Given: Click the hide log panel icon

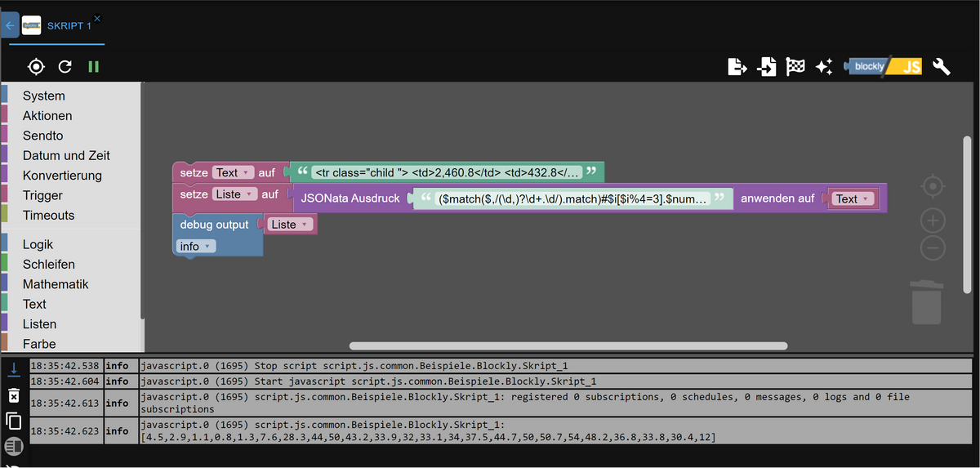Looking at the screenshot, I should (x=13, y=447).
